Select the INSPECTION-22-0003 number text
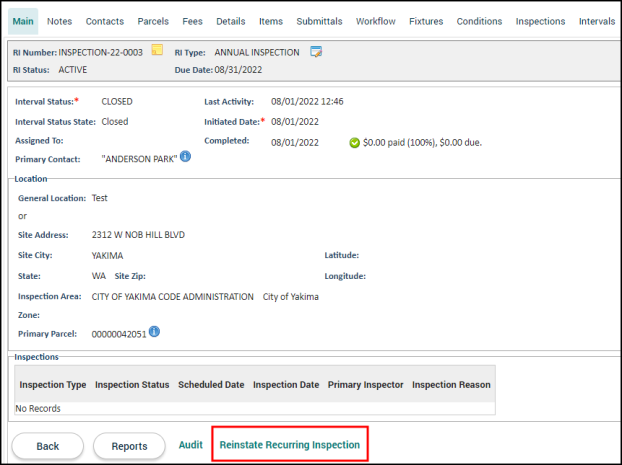 [x=100, y=52]
